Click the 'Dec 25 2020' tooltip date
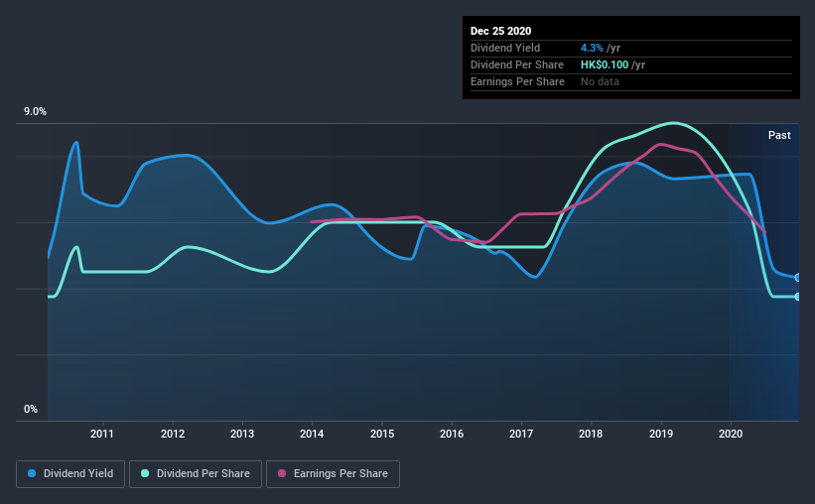Screen dimensions: 815x504 point(500,31)
